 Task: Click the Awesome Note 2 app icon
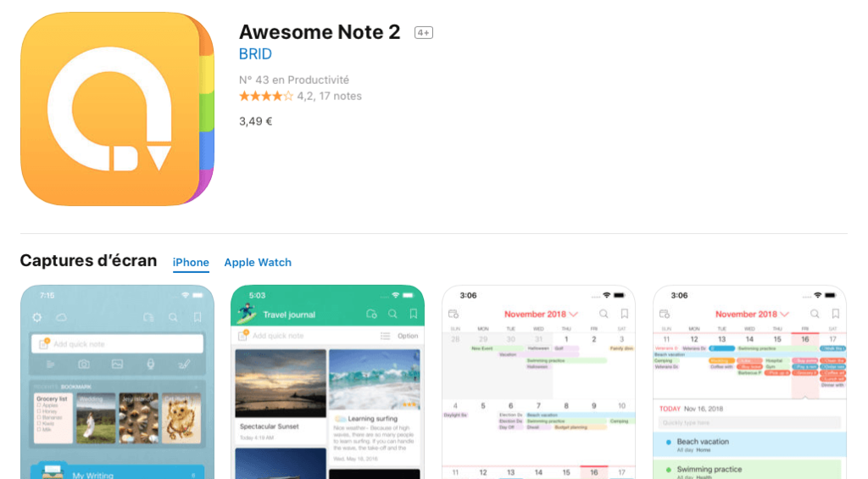tap(117, 109)
